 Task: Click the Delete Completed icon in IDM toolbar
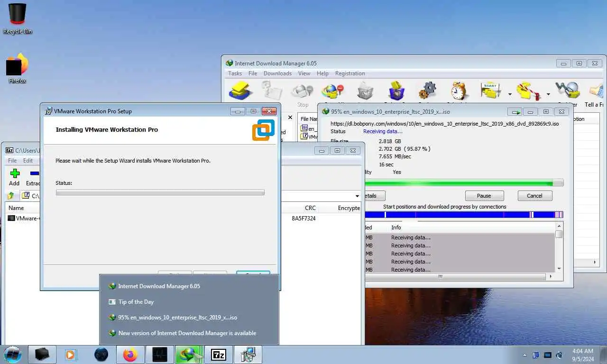[x=396, y=90]
